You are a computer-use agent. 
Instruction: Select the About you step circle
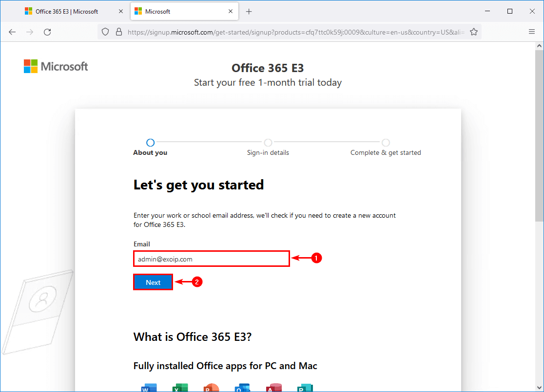click(x=150, y=143)
